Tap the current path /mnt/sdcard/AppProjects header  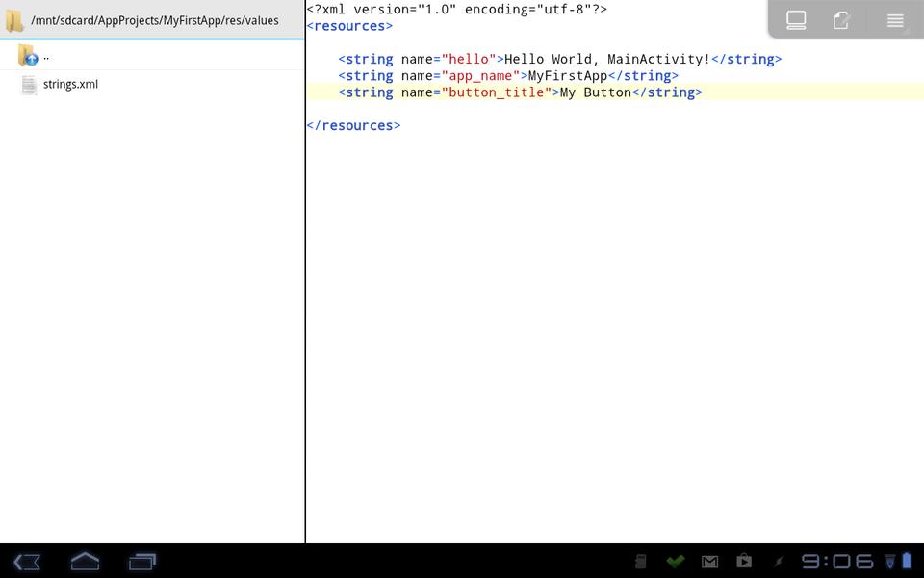coord(154,20)
